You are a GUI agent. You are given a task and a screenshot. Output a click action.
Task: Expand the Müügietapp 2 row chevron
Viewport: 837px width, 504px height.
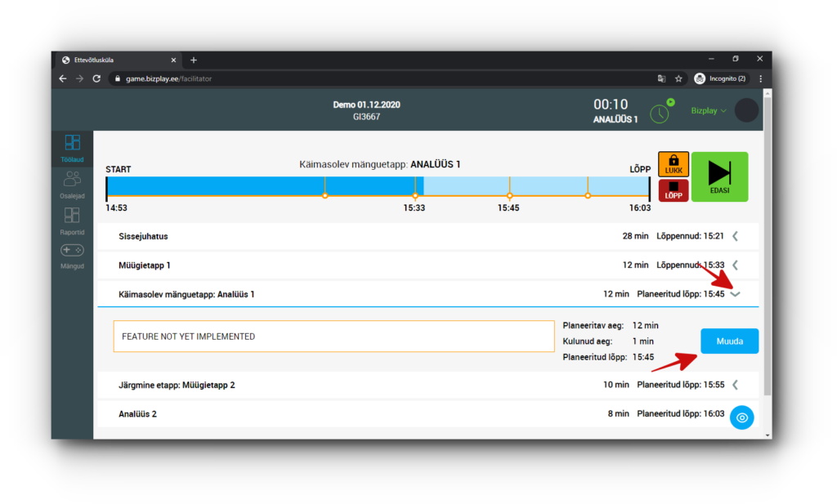(735, 385)
